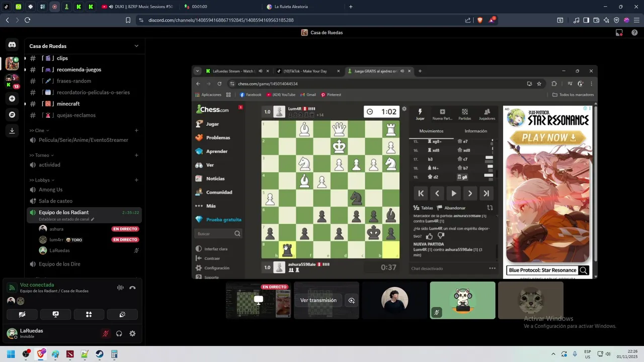Open the actividad voice channel
Image resolution: width=644 pixels, height=362 pixels.
pyautogui.click(x=85, y=165)
